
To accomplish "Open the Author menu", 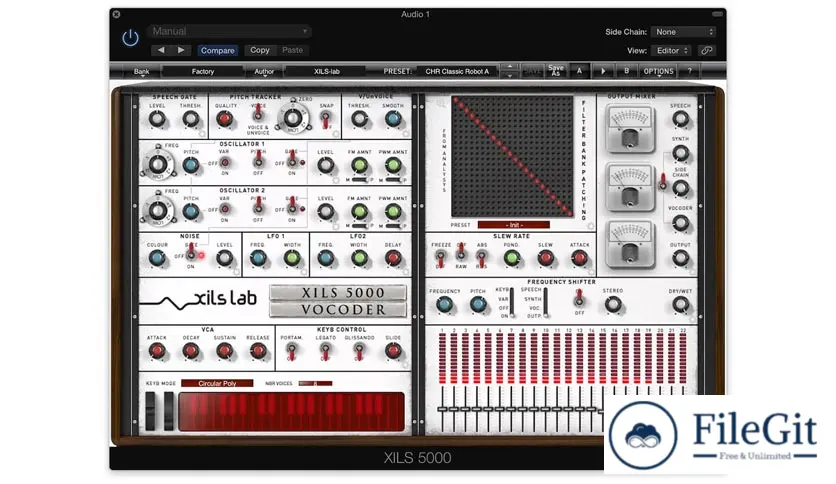I will tap(264, 71).
